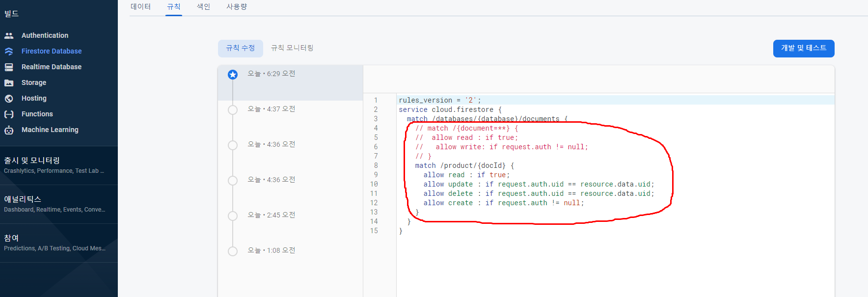Click the Hosting globe icon
868x297 pixels.
[9, 98]
